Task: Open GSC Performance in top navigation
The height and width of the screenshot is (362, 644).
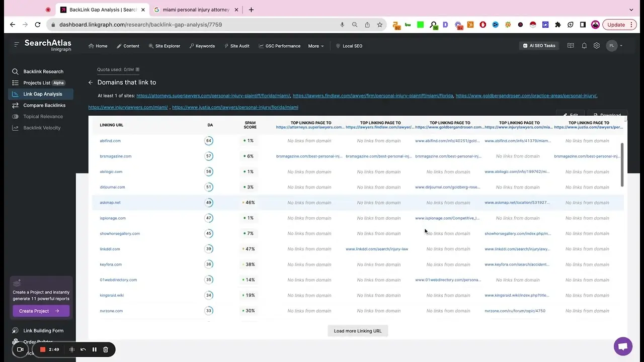Action: (x=279, y=46)
